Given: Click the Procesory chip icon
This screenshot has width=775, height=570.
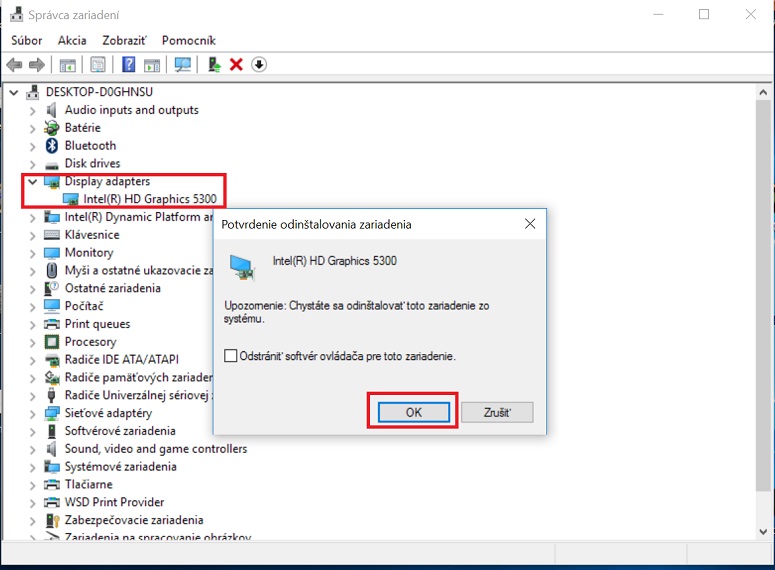Looking at the screenshot, I should (x=52, y=342).
